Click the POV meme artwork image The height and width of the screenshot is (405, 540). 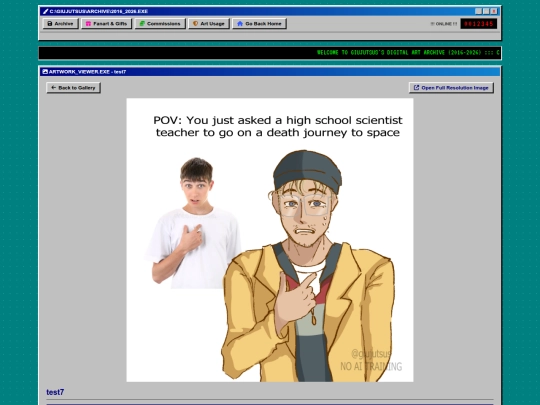click(270, 240)
